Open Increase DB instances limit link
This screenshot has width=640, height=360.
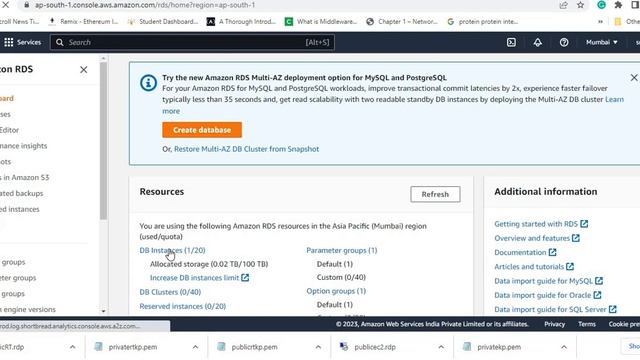pyautogui.click(x=199, y=278)
